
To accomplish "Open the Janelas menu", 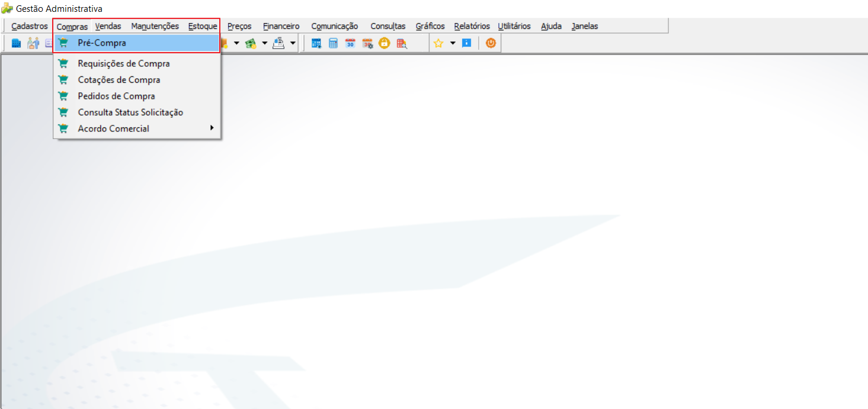I will pyautogui.click(x=585, y=26).
